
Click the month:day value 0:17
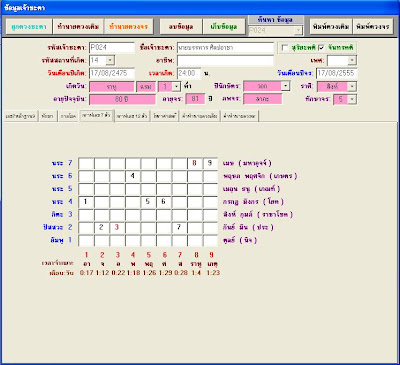(86, 273)
